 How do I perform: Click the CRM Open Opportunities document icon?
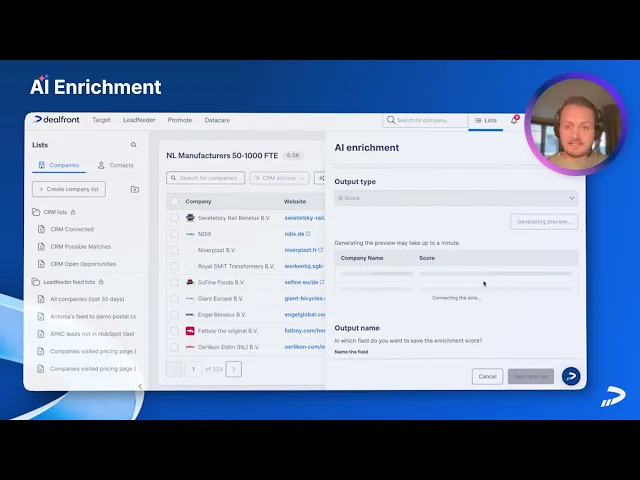[41, 264]
